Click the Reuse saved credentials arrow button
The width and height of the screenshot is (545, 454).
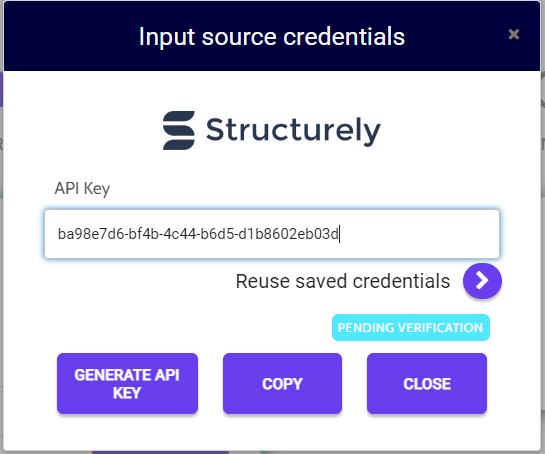(x=482, y=281)
